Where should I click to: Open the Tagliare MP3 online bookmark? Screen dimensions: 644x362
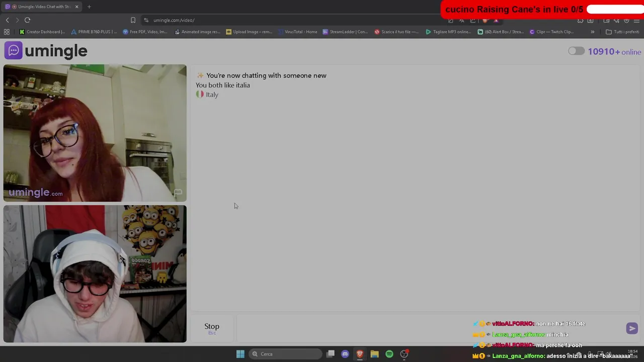[448, 32]
